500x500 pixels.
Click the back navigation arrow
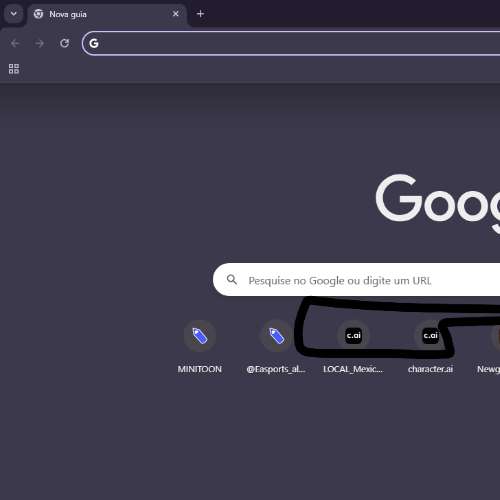point(15,43)
